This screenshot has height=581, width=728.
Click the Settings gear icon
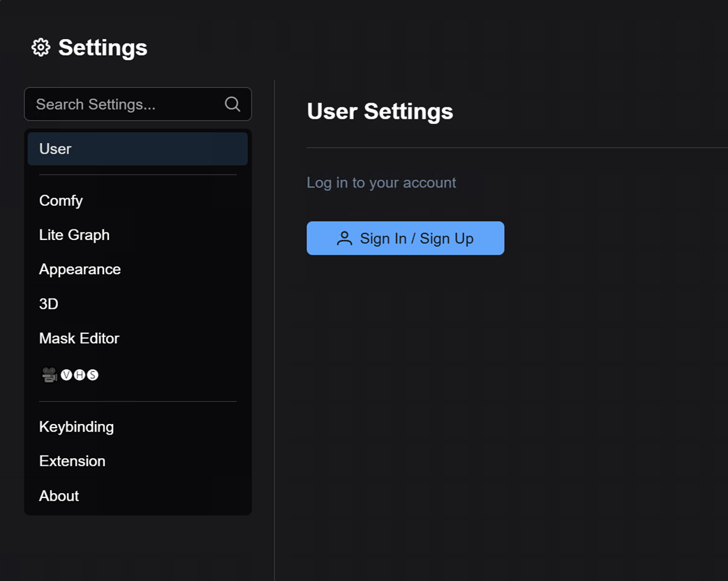[x=41, y=47]
